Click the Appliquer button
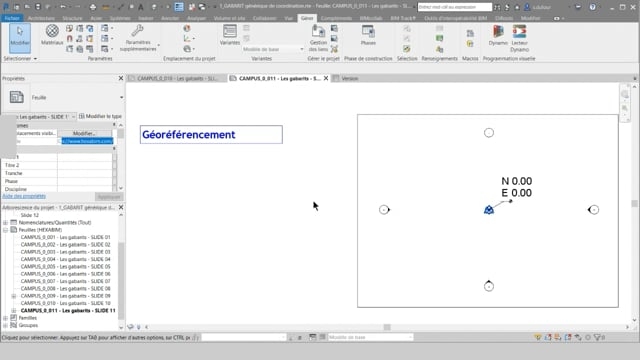Screen dimensions: 640x360 (x=109, y=197)
